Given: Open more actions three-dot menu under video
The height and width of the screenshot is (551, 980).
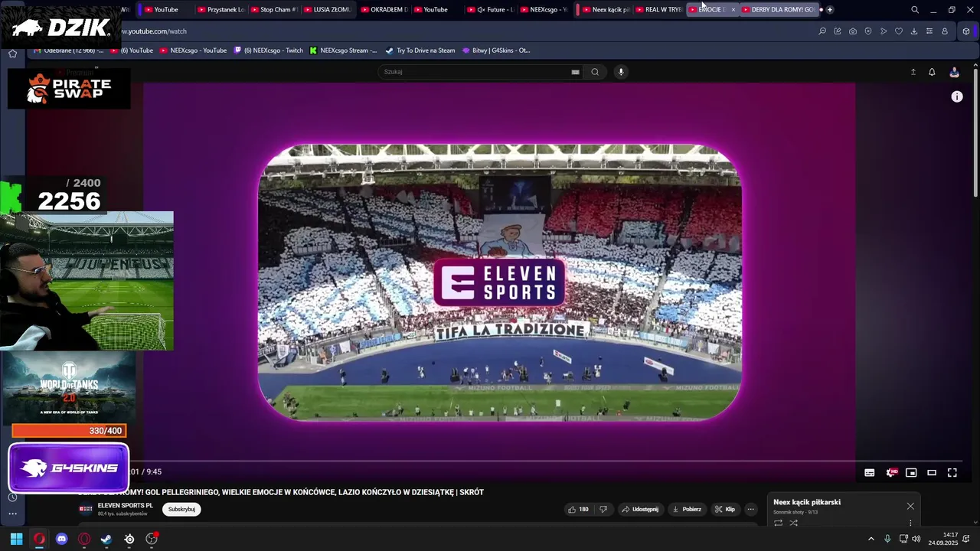Looking at the screenshot, I should point(751,510).
